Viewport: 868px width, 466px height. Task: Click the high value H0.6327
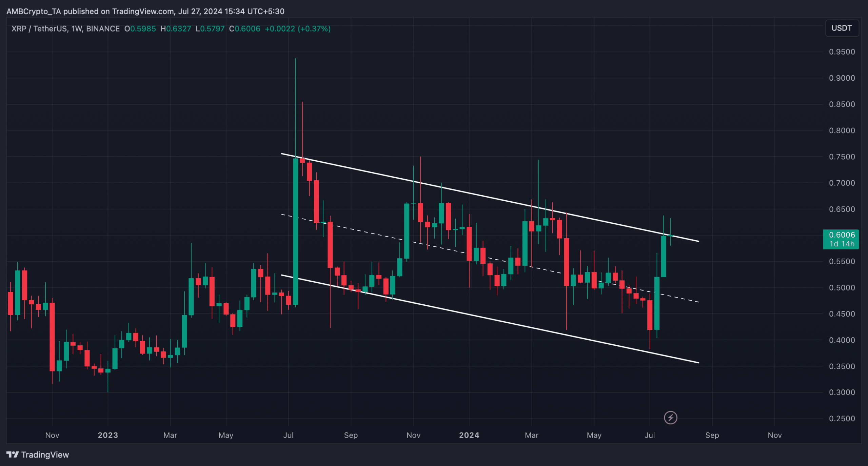[176, 29]
